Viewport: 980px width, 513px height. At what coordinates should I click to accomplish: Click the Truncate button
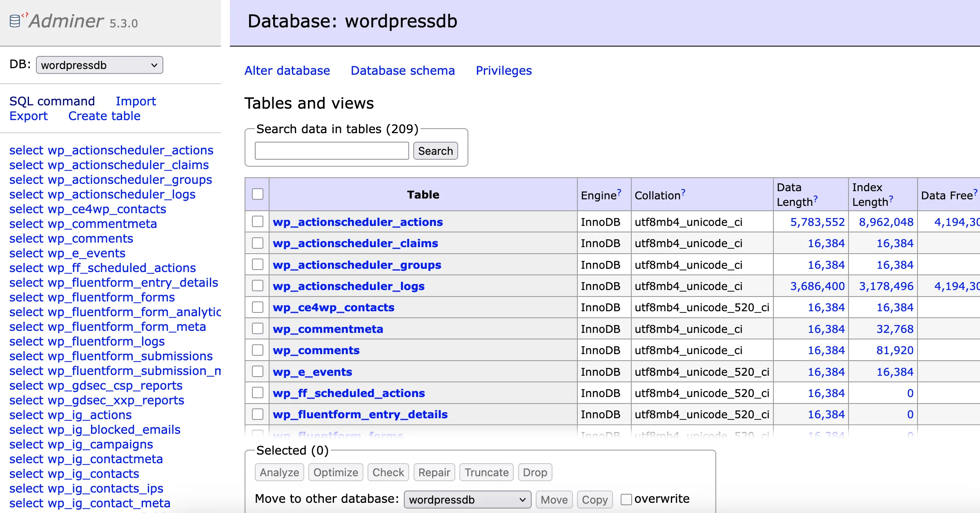click(486, 472)
